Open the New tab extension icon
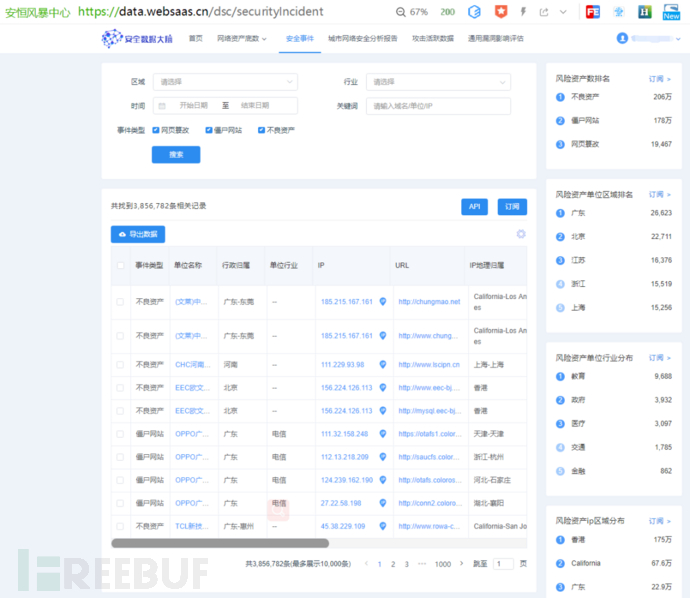This screenshot has height=598, width=690. coord(672,12)
